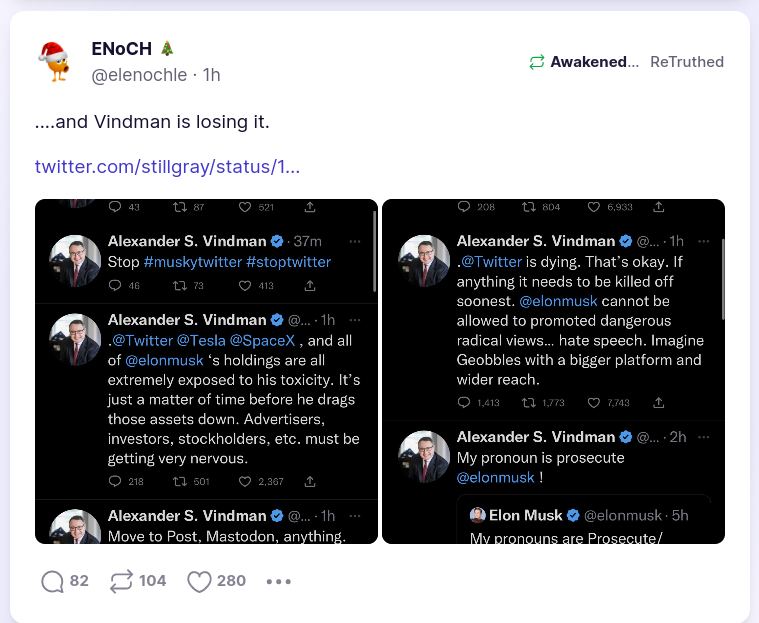The width and height of the screenshot is (759, 623).
Task: Click the ReTruth arrows icon showing 104
Action: 122,581
